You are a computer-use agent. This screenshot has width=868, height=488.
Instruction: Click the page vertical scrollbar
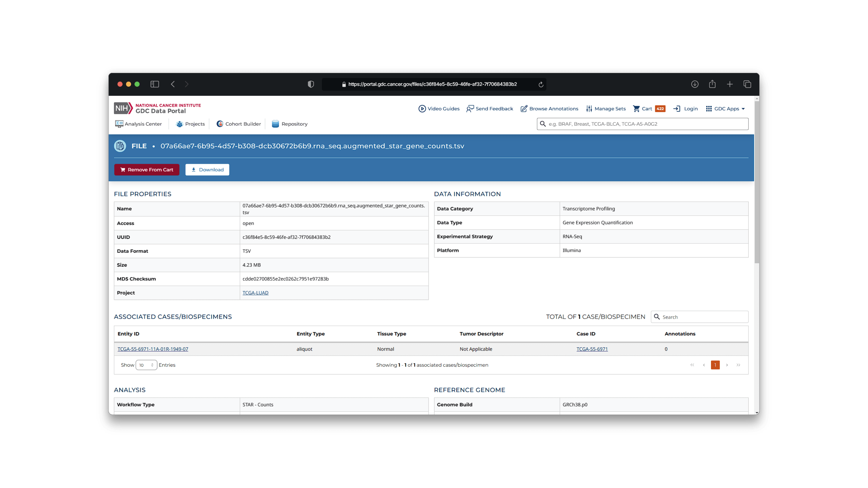coord(757,182)
